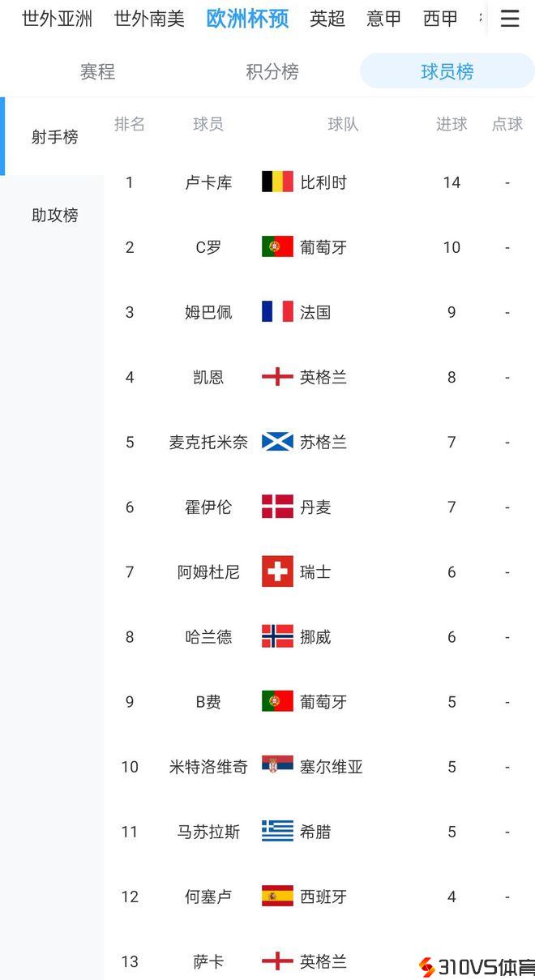Click the Greece flag icon
The width and height of the screenshot is (535, 980).
point(277,831)
